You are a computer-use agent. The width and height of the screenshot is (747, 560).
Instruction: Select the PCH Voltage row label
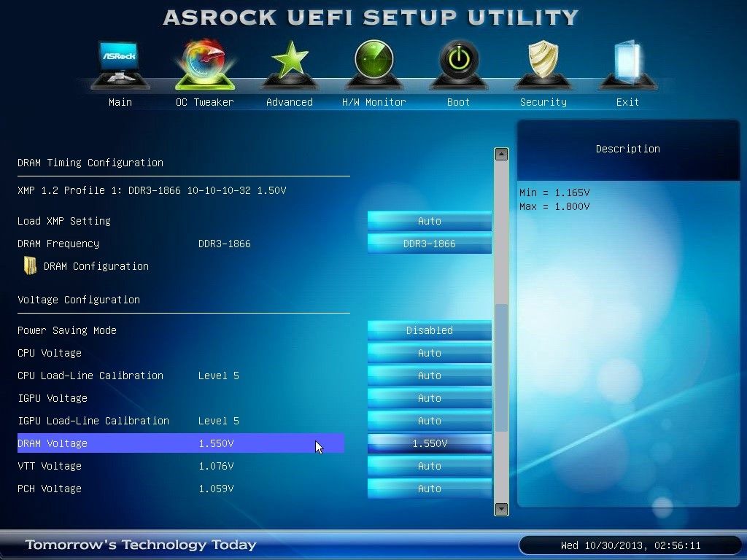tap(50, 489)
